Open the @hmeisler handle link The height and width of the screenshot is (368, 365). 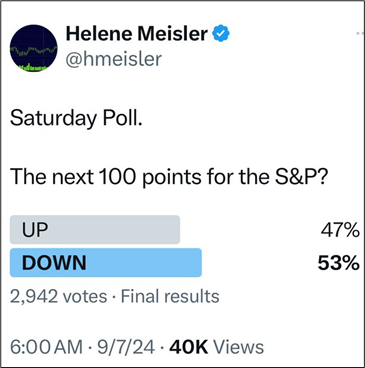click(114, 59)
